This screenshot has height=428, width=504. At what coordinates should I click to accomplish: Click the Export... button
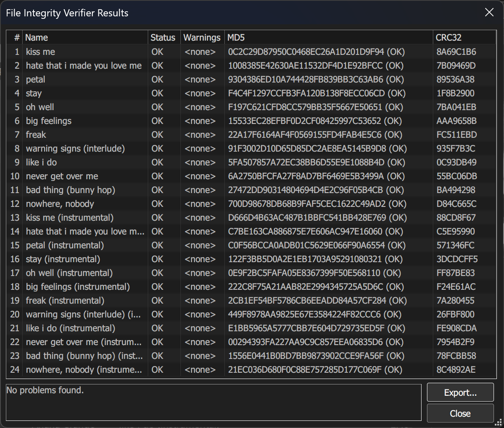tap(460, 392)
